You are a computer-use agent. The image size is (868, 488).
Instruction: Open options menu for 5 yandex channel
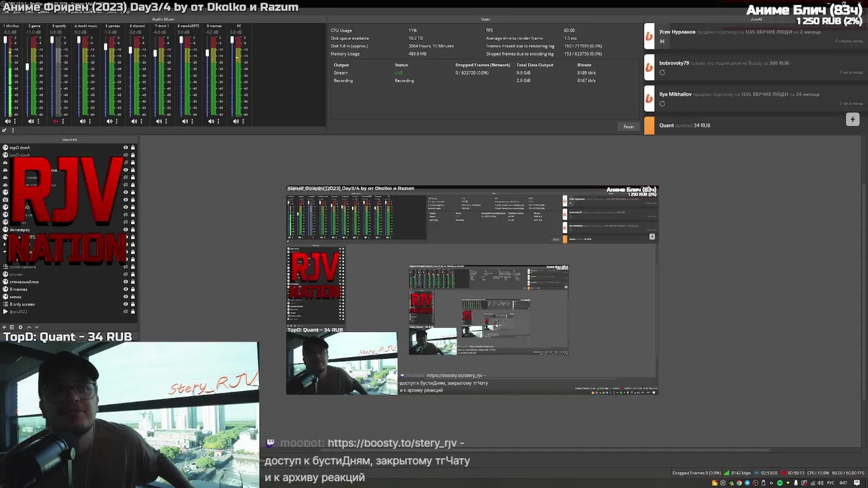tap(117, 121)
